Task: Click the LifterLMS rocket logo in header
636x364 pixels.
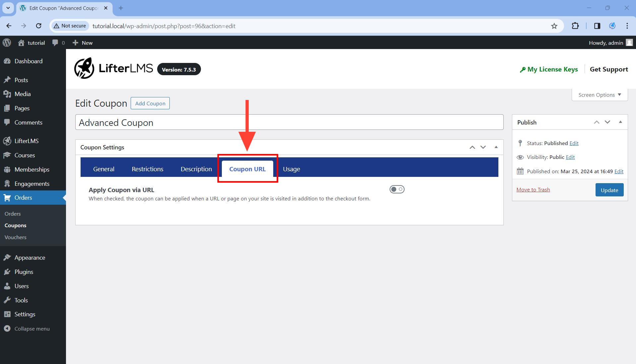Action: tap(84, 68)
